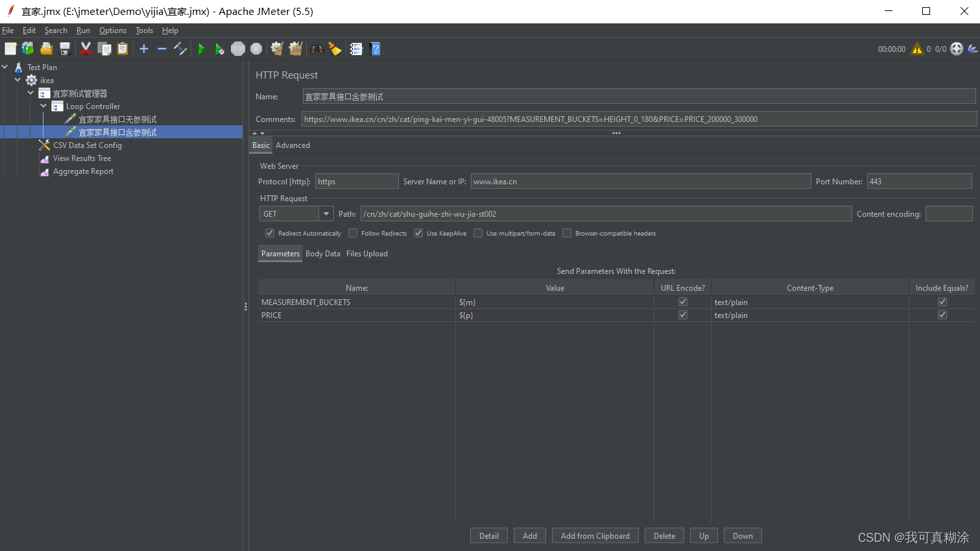Click the Open file toolbar icon

tap(46, 49)
